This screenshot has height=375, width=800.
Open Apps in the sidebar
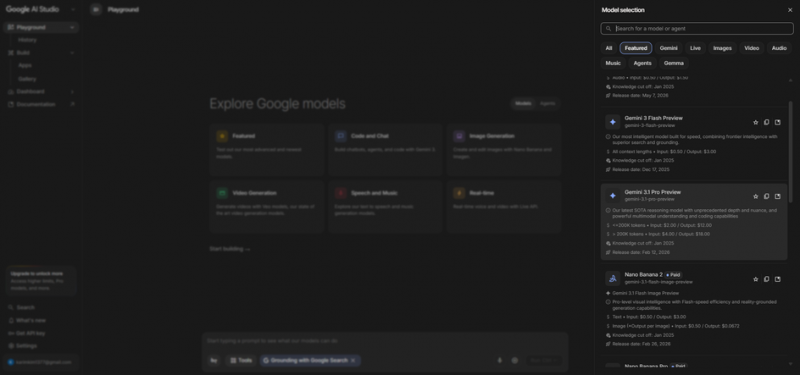[25, 65]
